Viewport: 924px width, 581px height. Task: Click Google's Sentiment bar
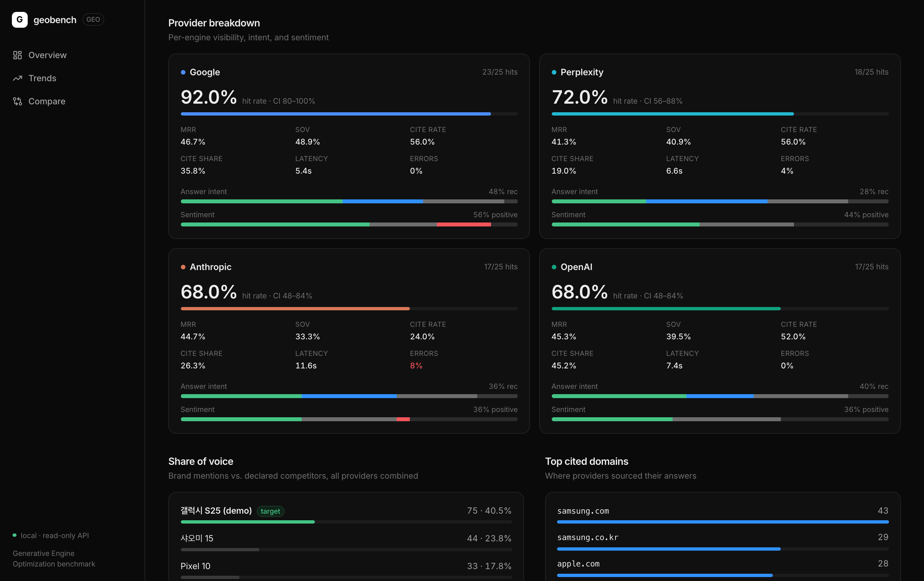[x=349, y=224]
